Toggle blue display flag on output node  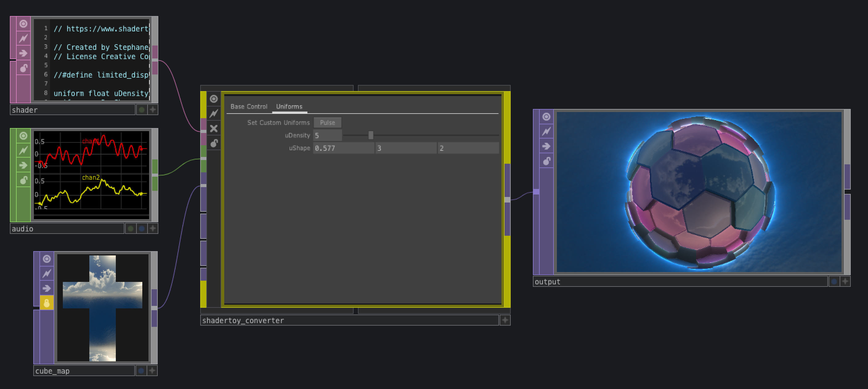834,282
